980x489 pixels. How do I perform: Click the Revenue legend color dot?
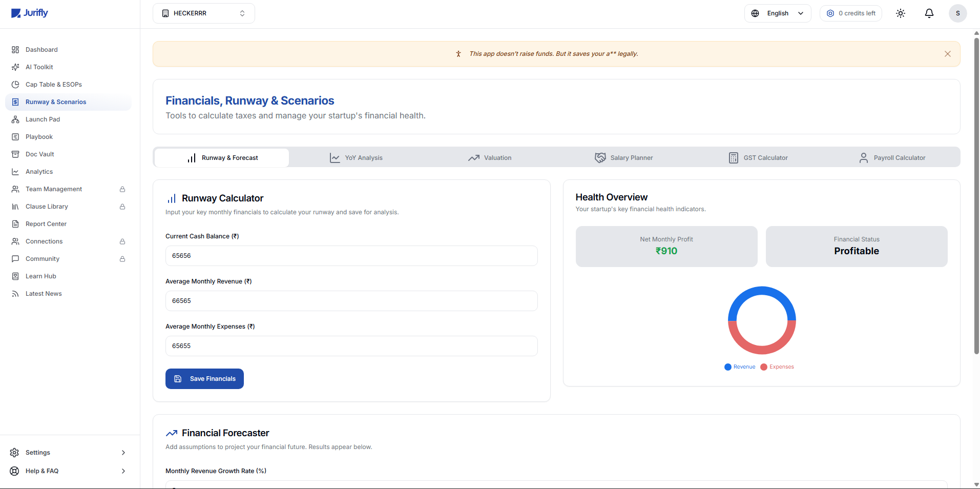click(727, 367)
